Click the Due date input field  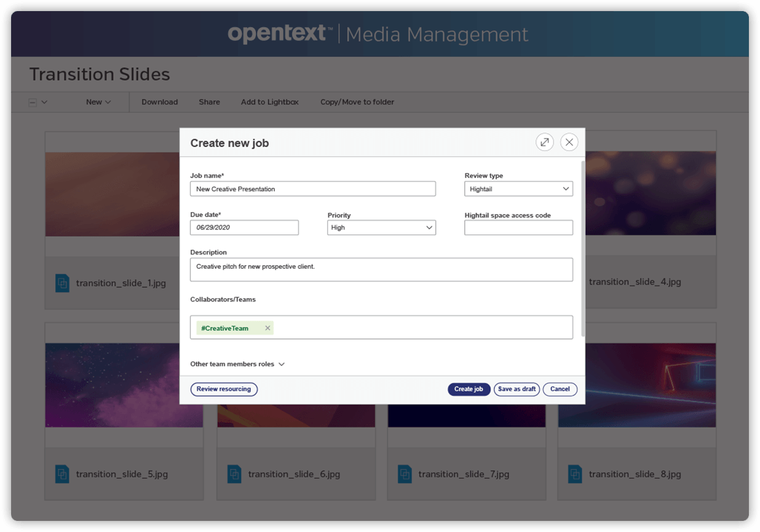point(244,228)
